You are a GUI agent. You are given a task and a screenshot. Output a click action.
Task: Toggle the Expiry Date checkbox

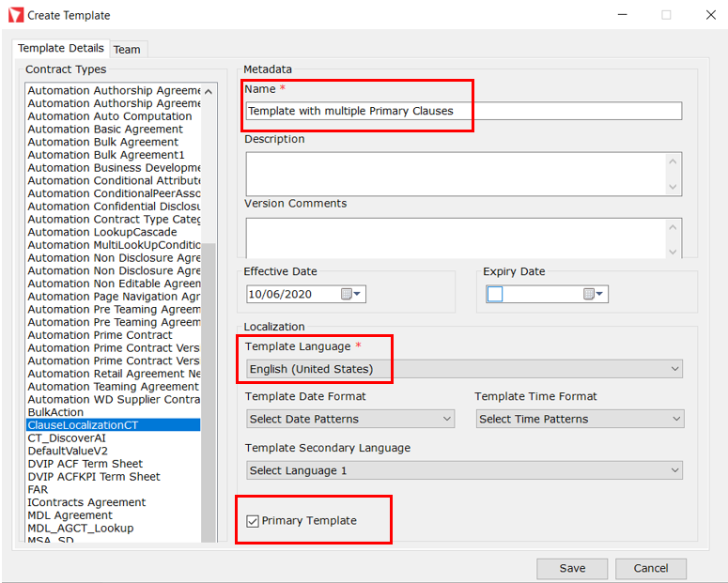(495, 294)
